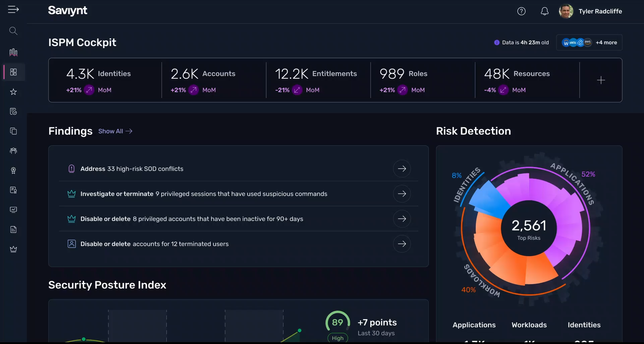Viewport: 644px width, 344px height.
Task: Open the help question mark icon
Action: point(522,11)
